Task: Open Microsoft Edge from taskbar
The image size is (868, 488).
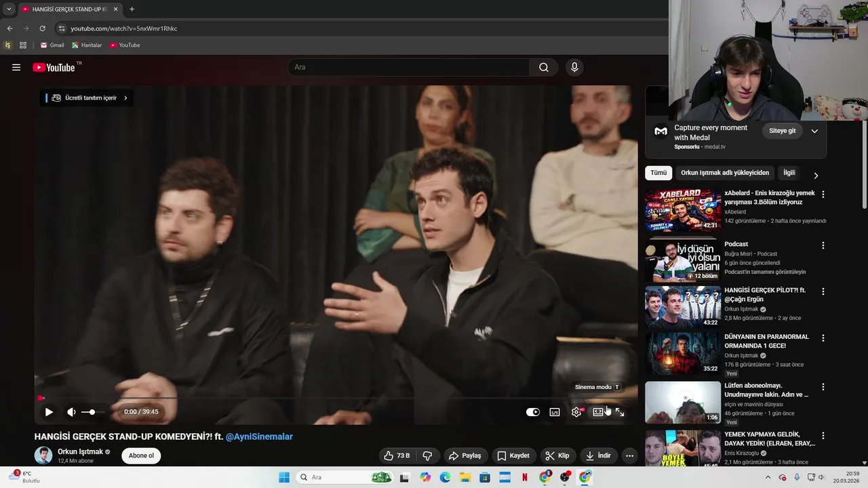Action: pos(445,477)
